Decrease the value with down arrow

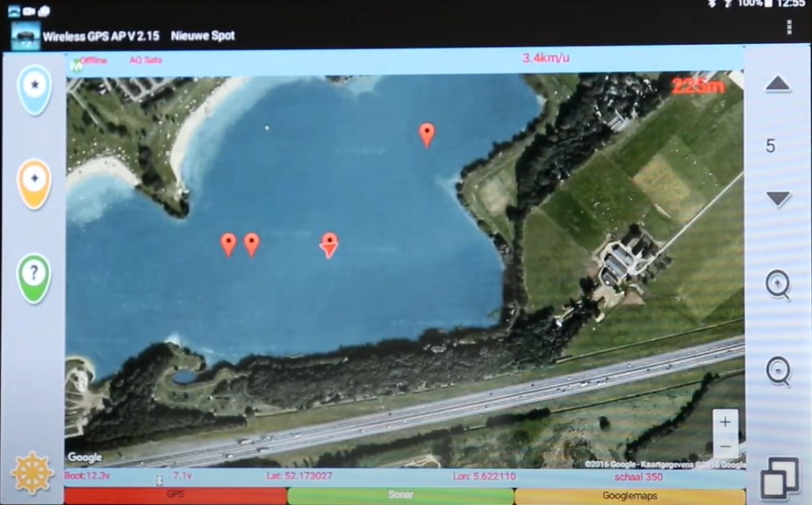point(778,198)
